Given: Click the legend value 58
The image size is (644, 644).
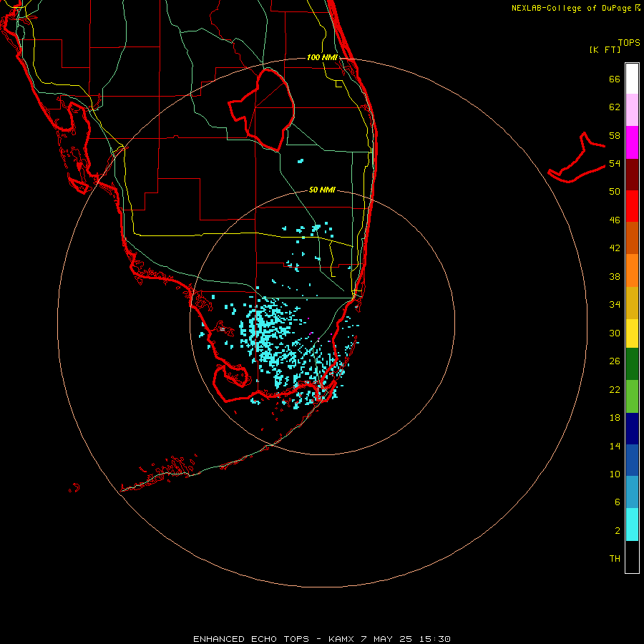Looking at the screenshot, I should (615, 135).
